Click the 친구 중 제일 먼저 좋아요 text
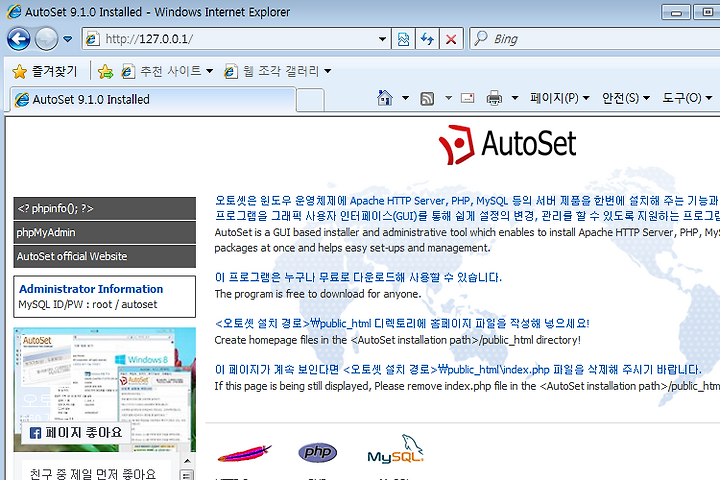 (93, 474)
